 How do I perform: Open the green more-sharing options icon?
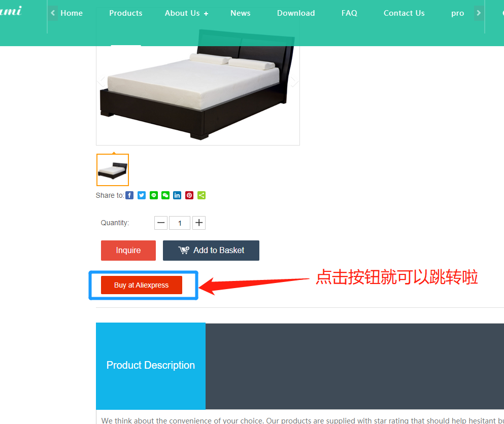tap(201, 195)
